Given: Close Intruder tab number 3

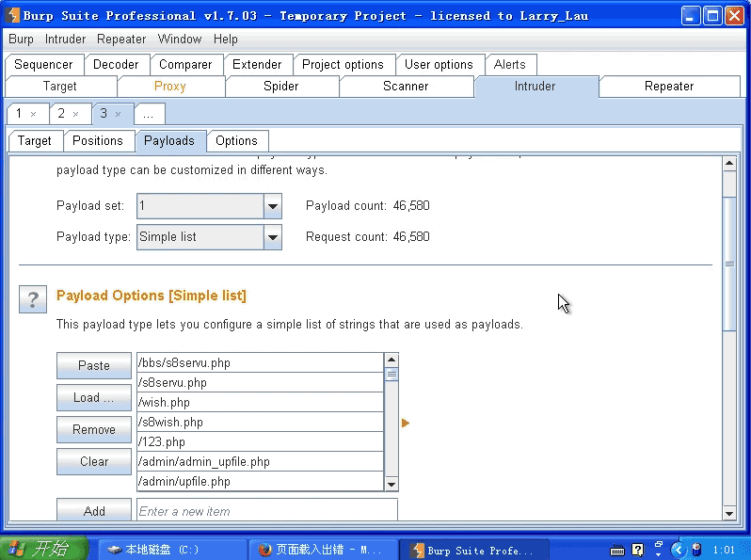Looking at the screenshot, I should click(x=118, y=114).
